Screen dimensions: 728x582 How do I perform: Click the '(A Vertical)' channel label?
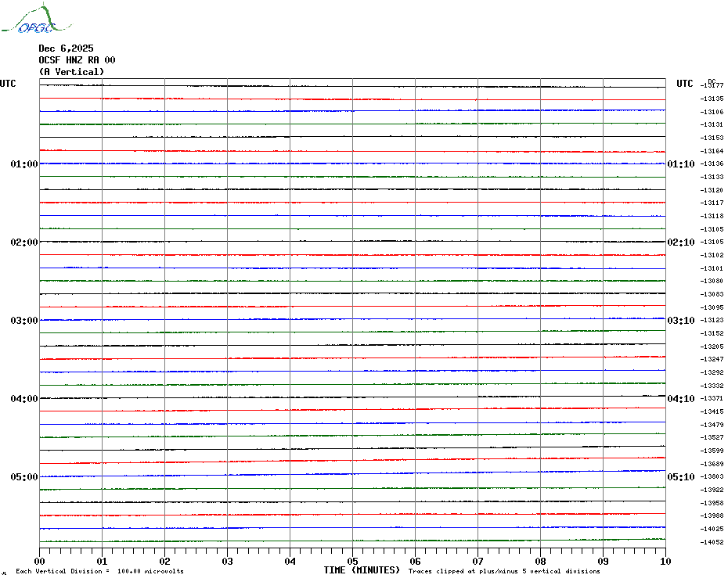pos(71,71)
